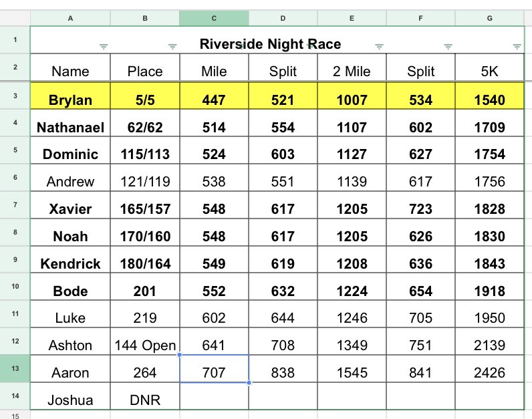Screen dimensions: 532x419
Task: Open the filter icon in column F
Action: click(x=448, y=47)
